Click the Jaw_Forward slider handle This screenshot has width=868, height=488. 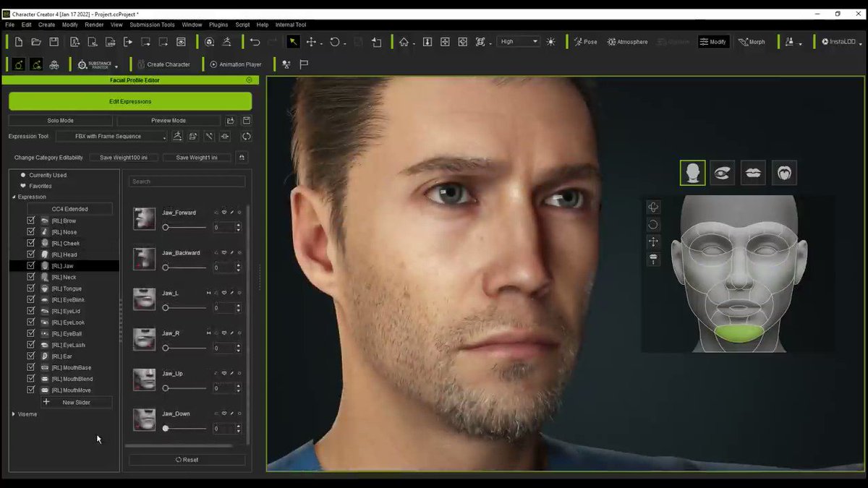[x=166, y=227]
